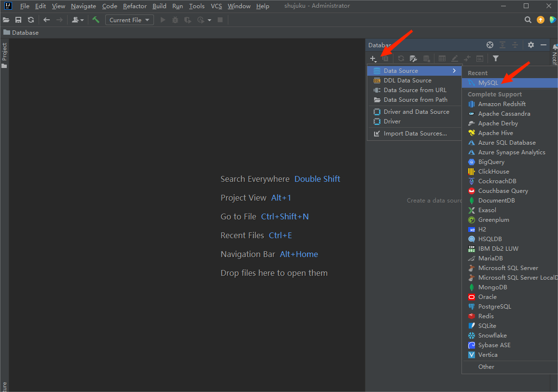Select Azure Synapse Analytics

coord(510,152)
